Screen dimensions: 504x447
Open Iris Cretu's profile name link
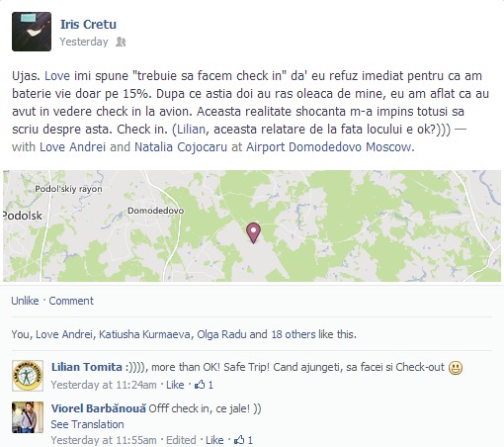coord(88,25)
